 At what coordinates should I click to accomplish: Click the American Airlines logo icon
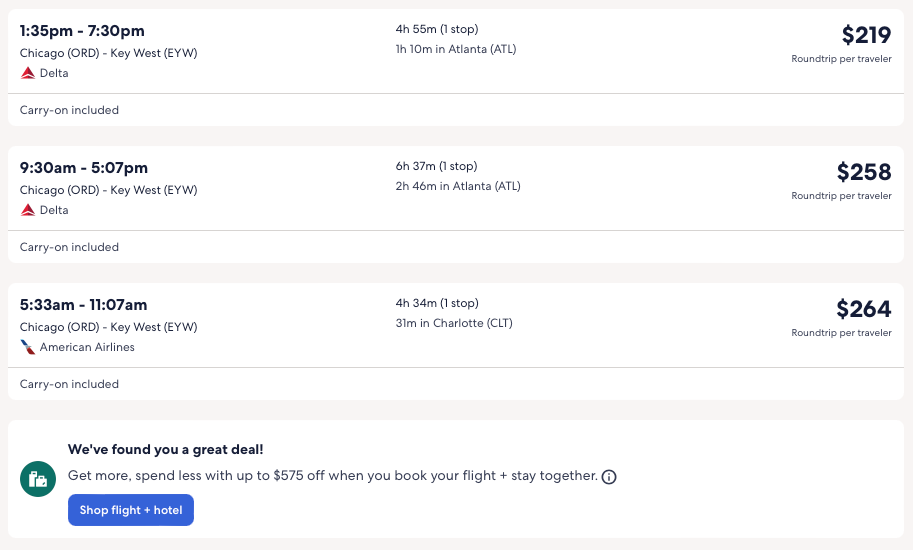tap(27, 347)
